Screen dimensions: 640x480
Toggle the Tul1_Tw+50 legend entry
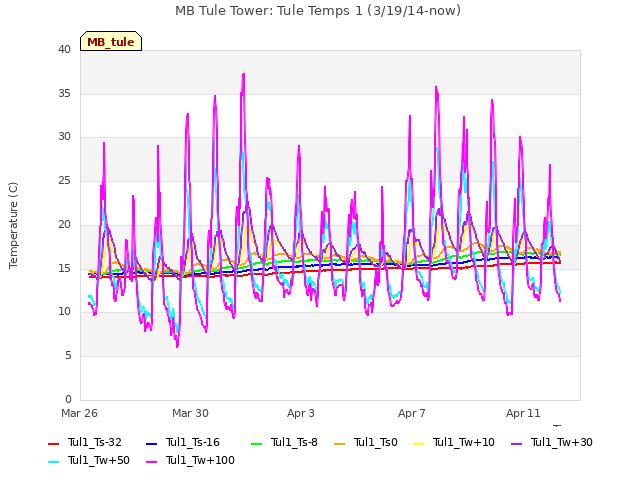(x=89, y=460)
